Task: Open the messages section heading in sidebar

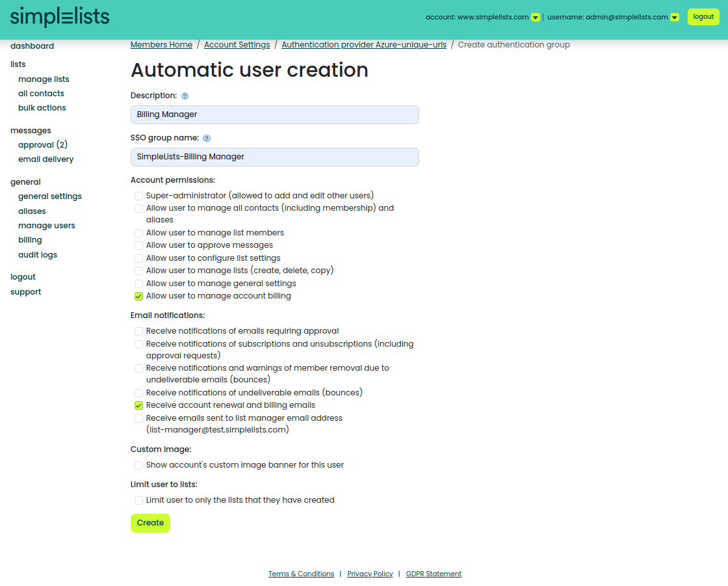Action: coord(31,131)
